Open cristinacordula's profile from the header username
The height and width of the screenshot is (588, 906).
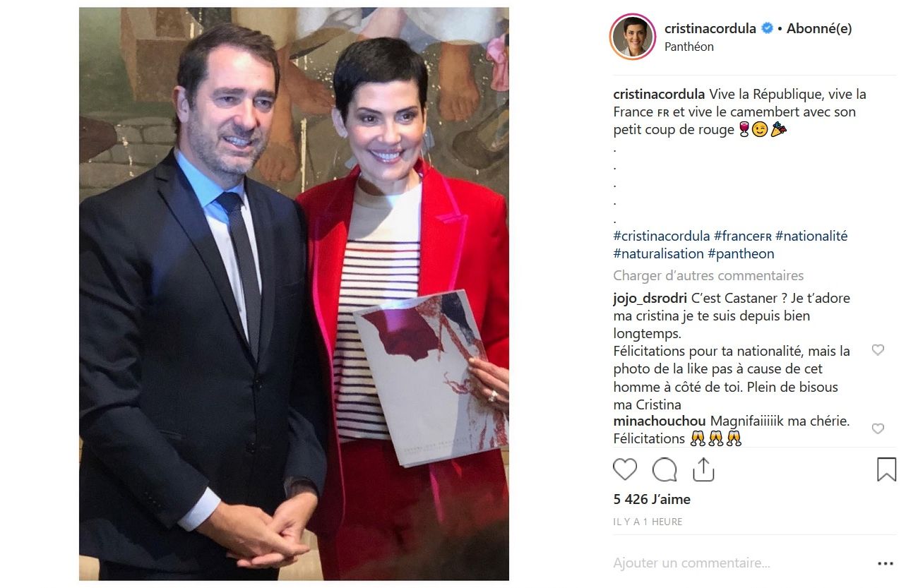tap(710, 29)
